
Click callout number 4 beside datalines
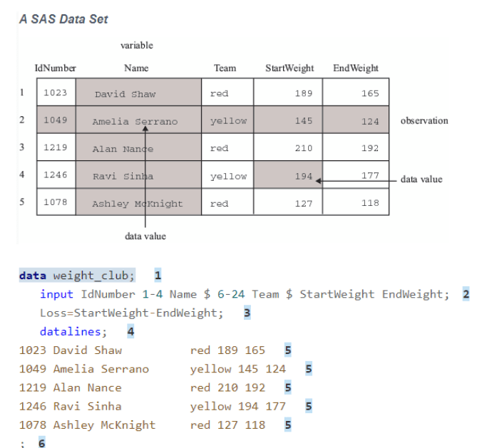[x=130, y=331]
